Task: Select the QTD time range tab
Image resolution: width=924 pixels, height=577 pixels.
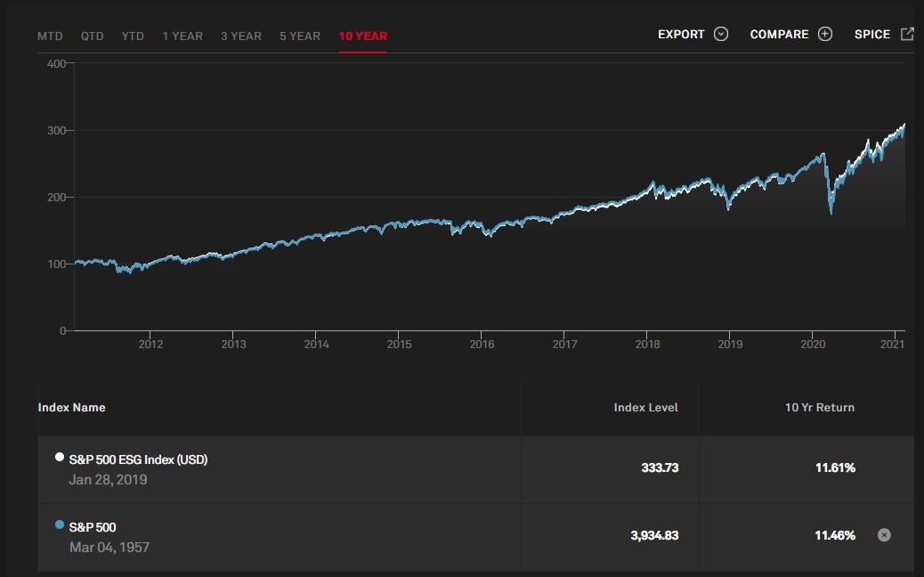Action: click(92, 37)
